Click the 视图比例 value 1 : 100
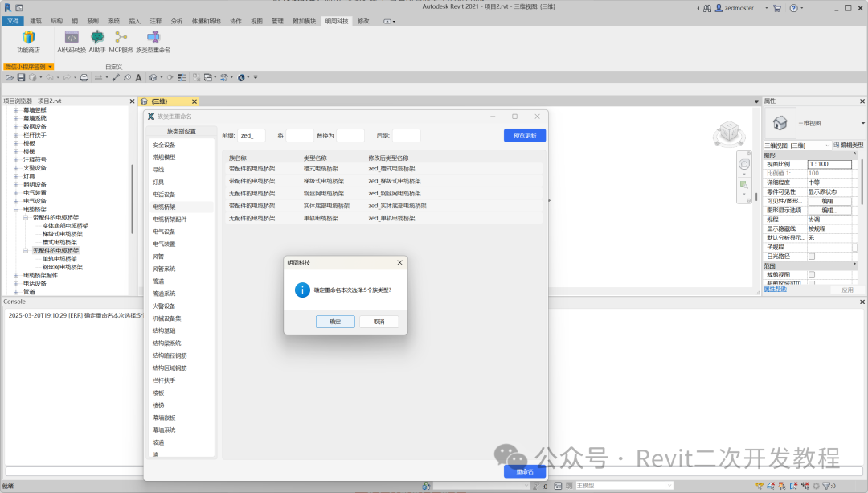 coord(829,165)
